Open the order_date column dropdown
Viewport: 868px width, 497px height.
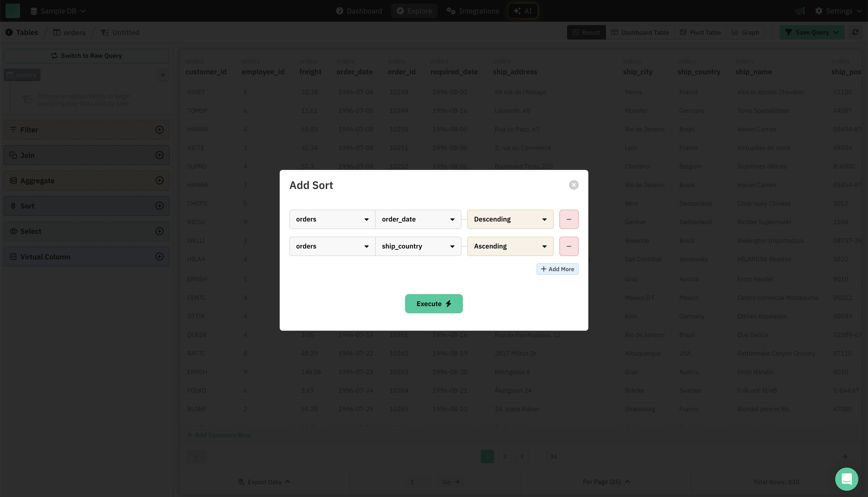tap(418, 219)
